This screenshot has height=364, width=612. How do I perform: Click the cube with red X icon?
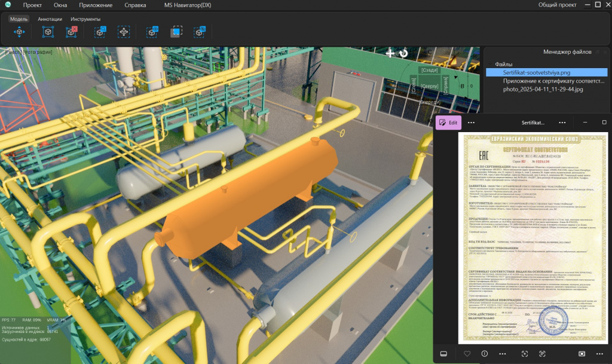coord(72,32)
